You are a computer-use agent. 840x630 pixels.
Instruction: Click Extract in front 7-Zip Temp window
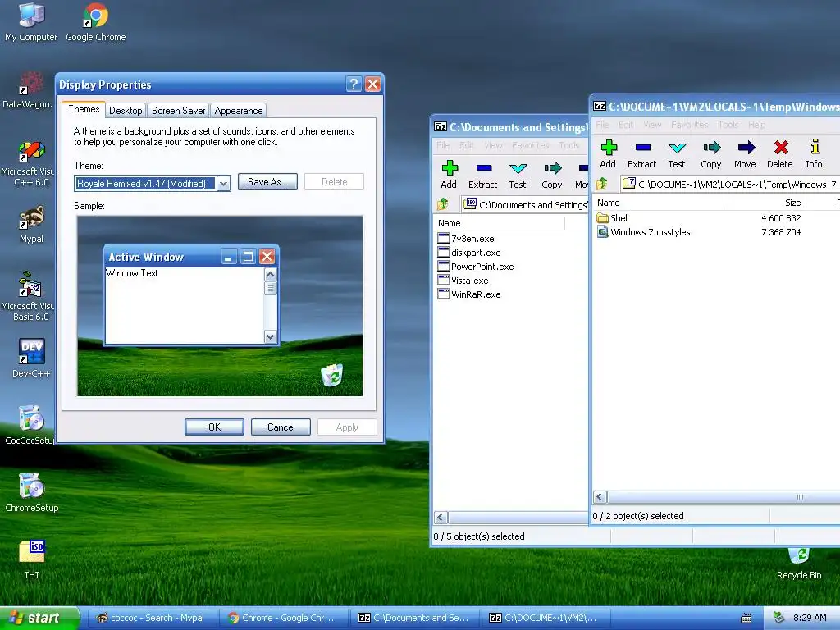point(641,154)
